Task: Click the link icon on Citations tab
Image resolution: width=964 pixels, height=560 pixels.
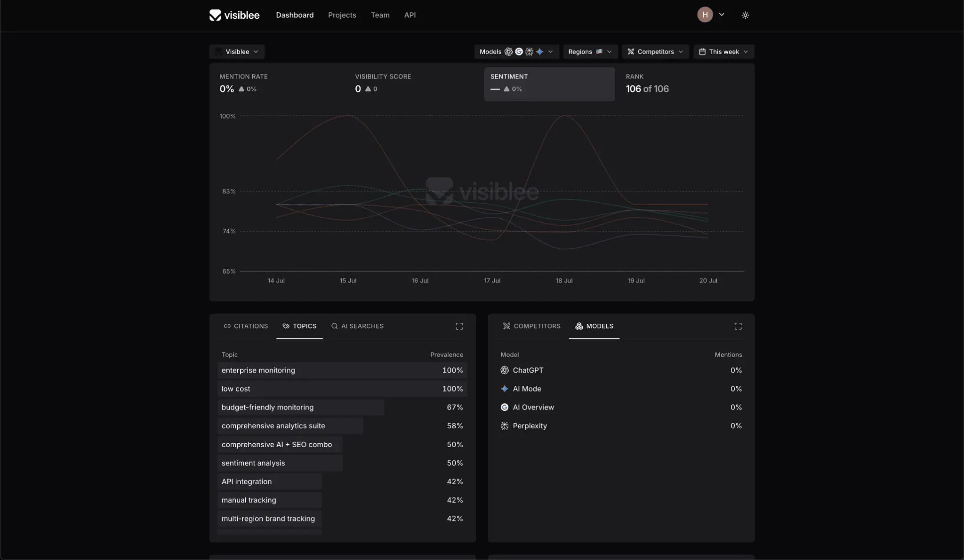Action: (x=227, y=326)
